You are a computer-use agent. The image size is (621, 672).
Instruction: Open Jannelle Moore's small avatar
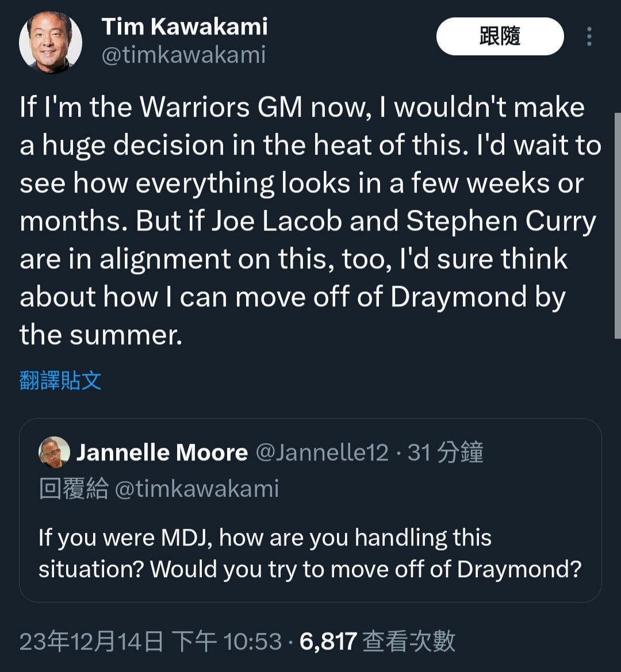coord(54,452)
